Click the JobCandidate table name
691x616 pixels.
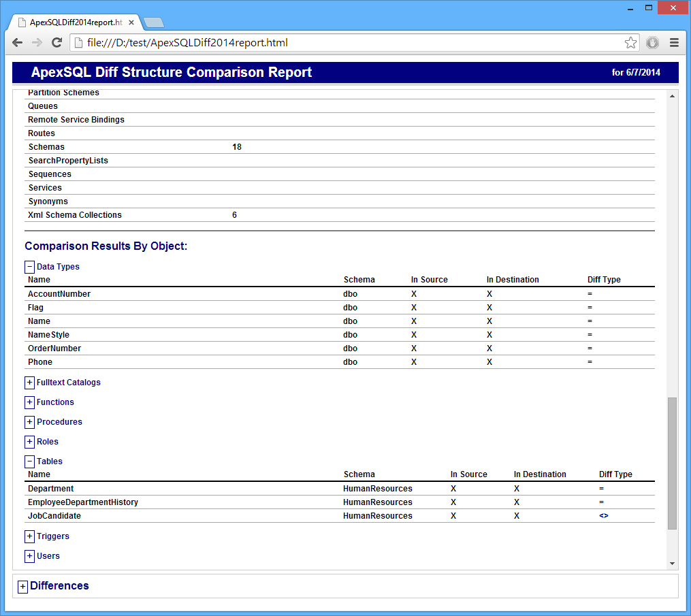point(54,516)
